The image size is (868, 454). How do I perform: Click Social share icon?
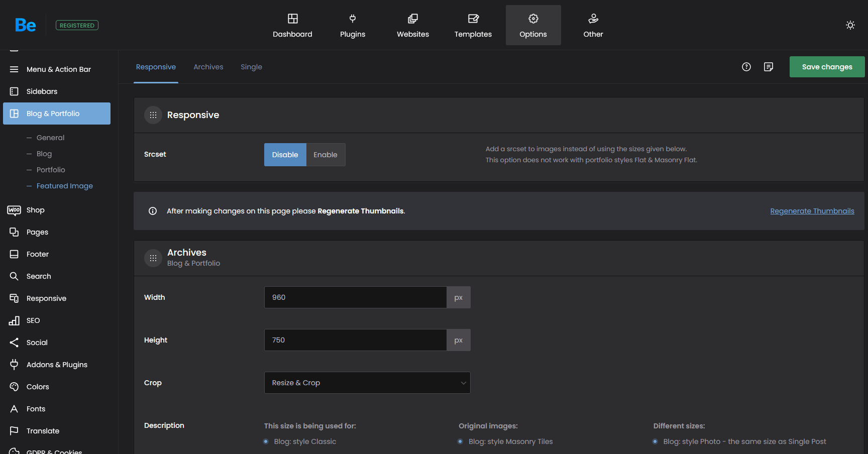14,343
